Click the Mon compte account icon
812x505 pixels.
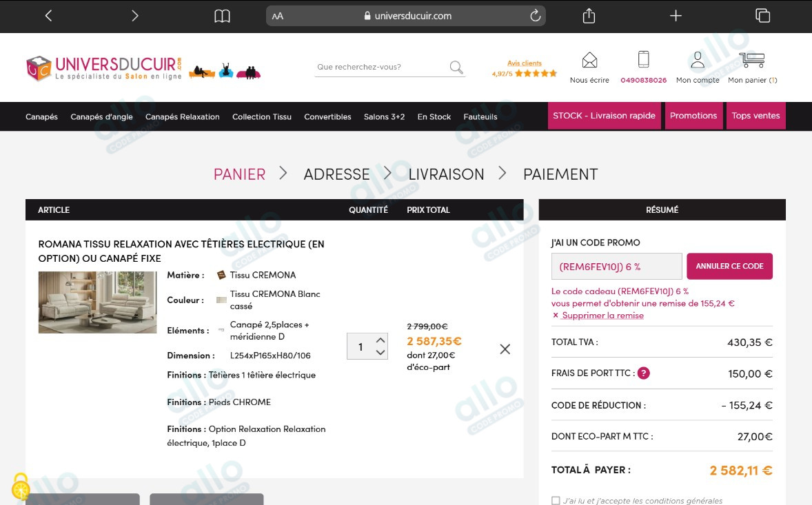[x=697, y=62]
